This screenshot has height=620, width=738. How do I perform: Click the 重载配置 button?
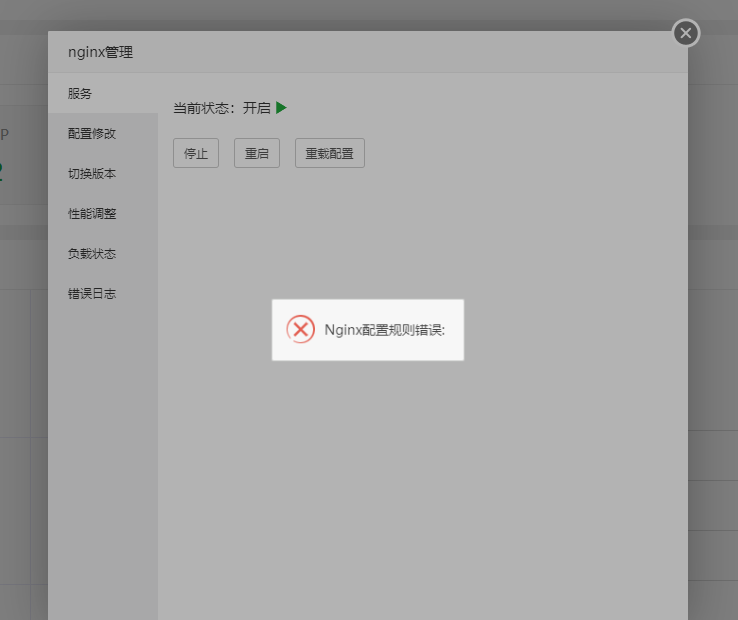pyautogui.click(x=329, y=153)
